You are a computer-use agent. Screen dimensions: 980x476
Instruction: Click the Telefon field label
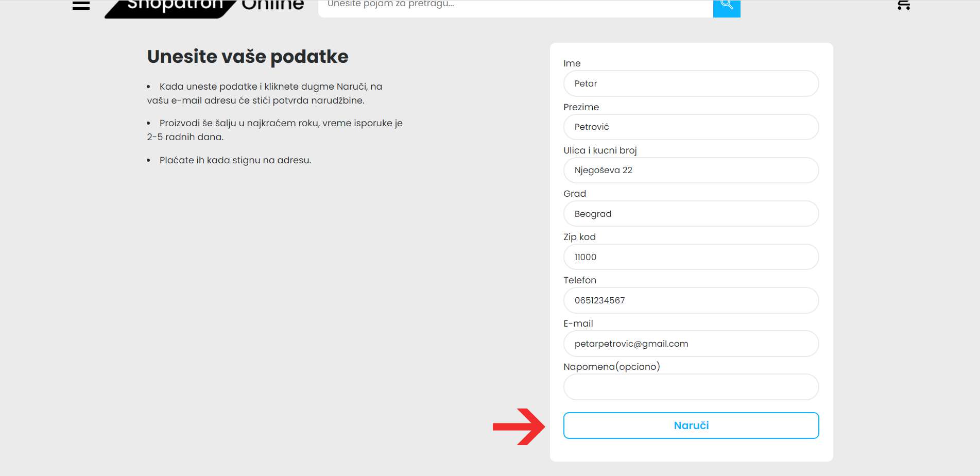[x=579, y=280]
